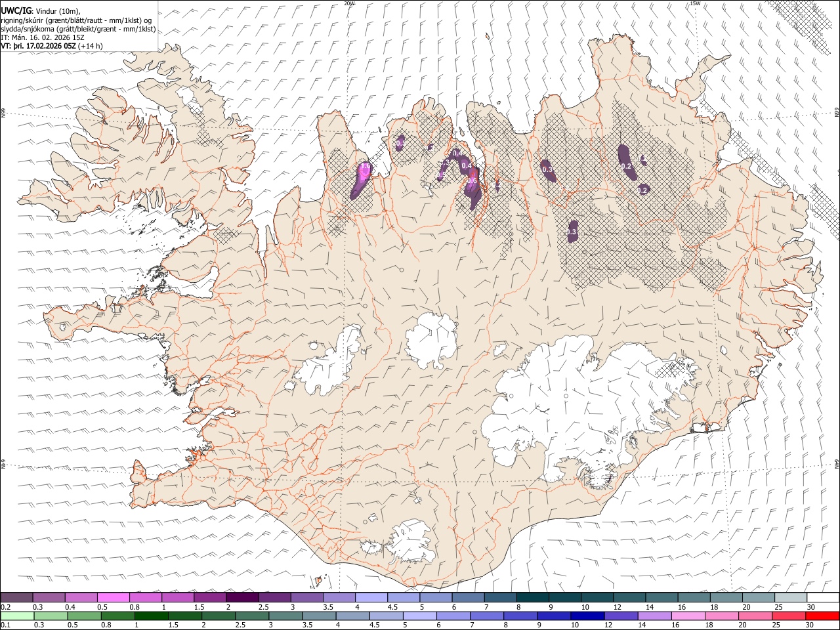
Task: Pick darkest green lower swatch starting at 1
Action: [151, 616]
